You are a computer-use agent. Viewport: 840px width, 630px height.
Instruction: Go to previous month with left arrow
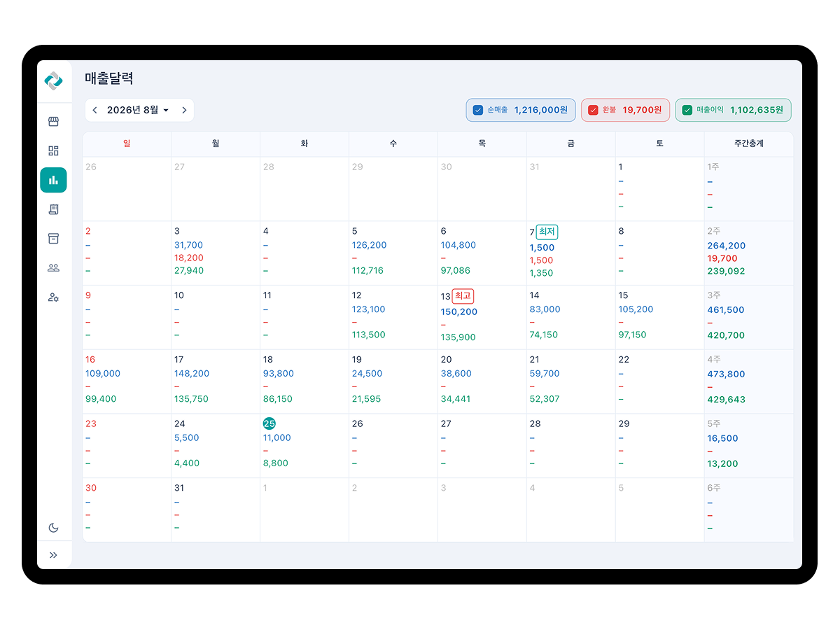[x=95, y=110]
